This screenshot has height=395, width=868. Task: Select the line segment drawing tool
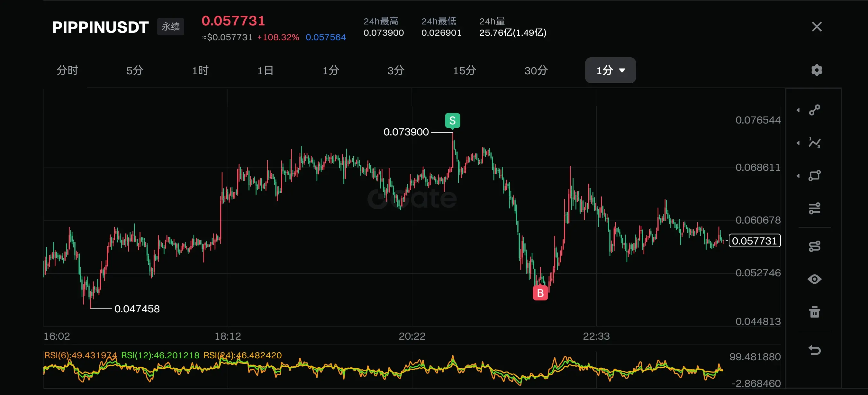[814, 110]
